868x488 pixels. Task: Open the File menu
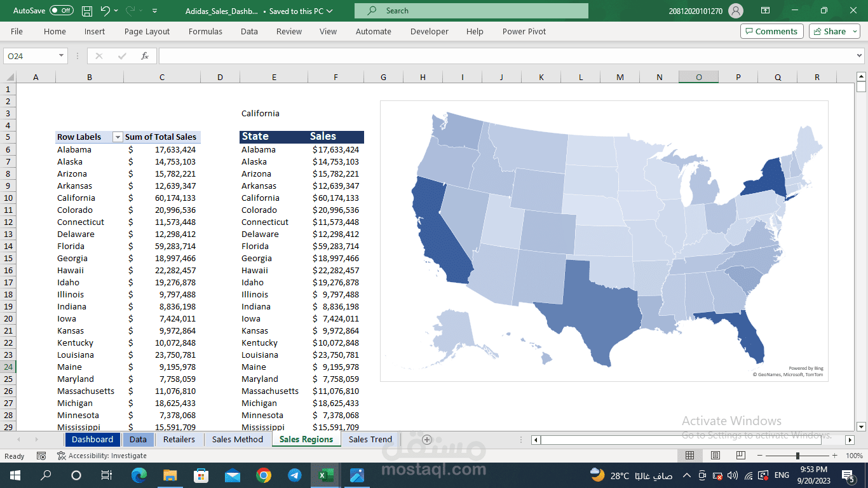tap(17, 31)
